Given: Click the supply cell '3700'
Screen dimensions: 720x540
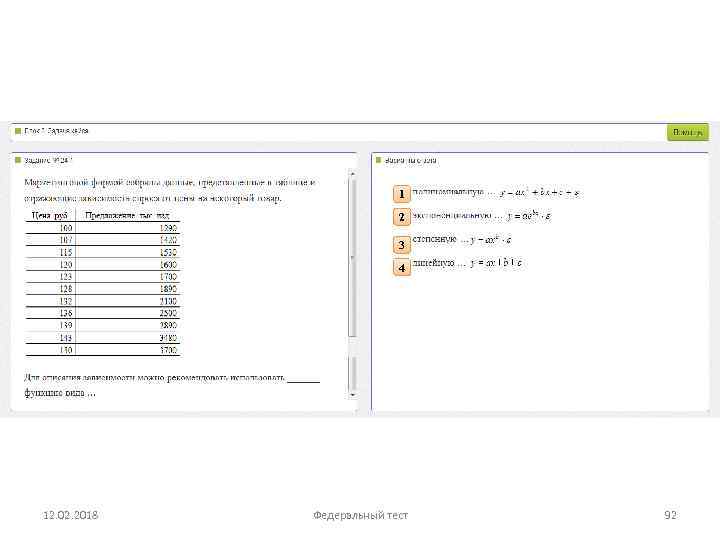Looking at the screenshot, I should point(168,350).
